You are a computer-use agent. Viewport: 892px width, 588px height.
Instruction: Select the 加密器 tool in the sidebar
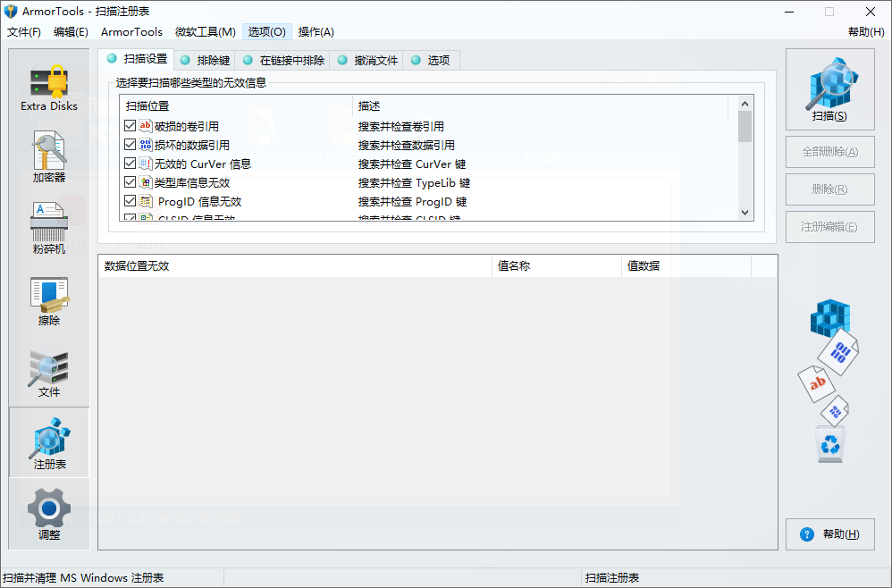(x=49, y=156)
